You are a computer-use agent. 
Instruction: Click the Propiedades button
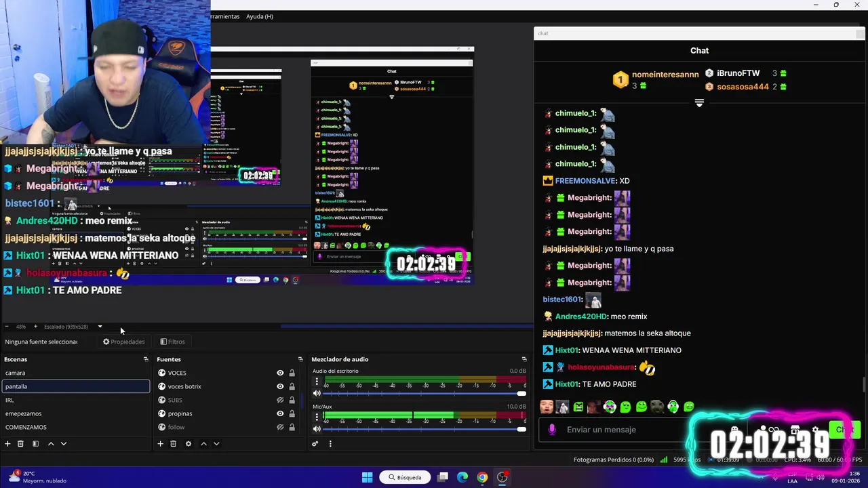(123, 342)
